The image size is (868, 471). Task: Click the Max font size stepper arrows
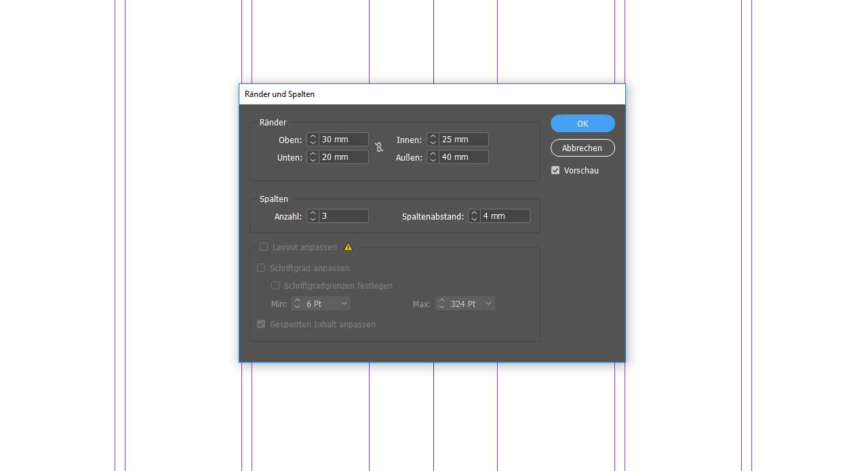(441, 304)
